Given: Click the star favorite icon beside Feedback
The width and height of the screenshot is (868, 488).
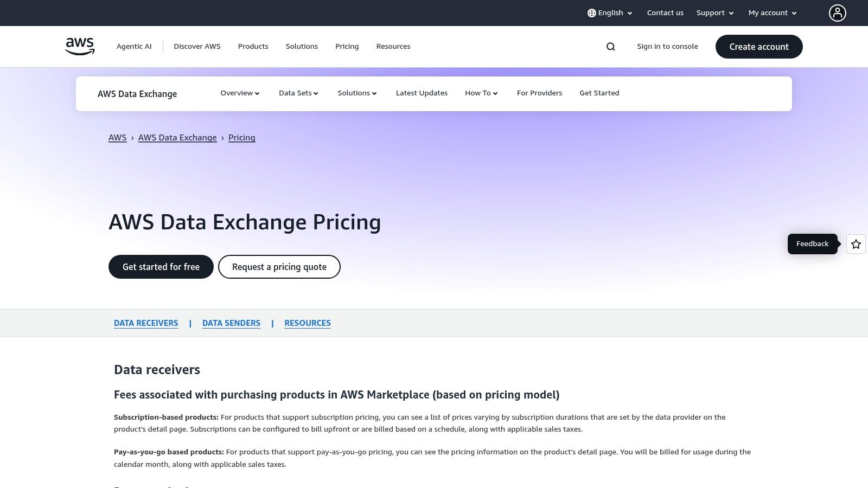Looking at the screenshot, I should coord(856,244).
